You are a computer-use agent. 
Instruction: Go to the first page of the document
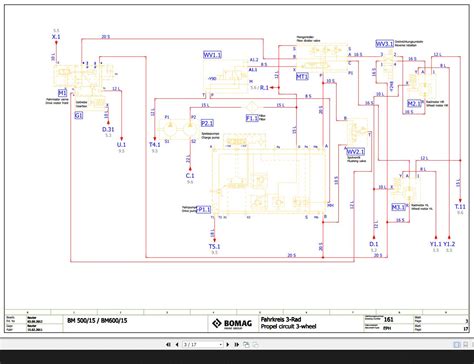(168, 344)
